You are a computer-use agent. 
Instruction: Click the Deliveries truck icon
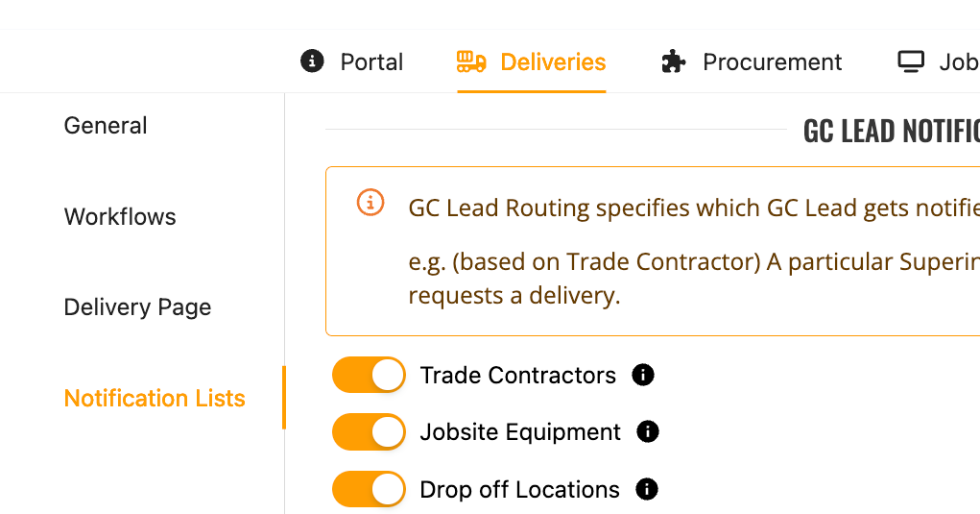click(x=471, y=61)
